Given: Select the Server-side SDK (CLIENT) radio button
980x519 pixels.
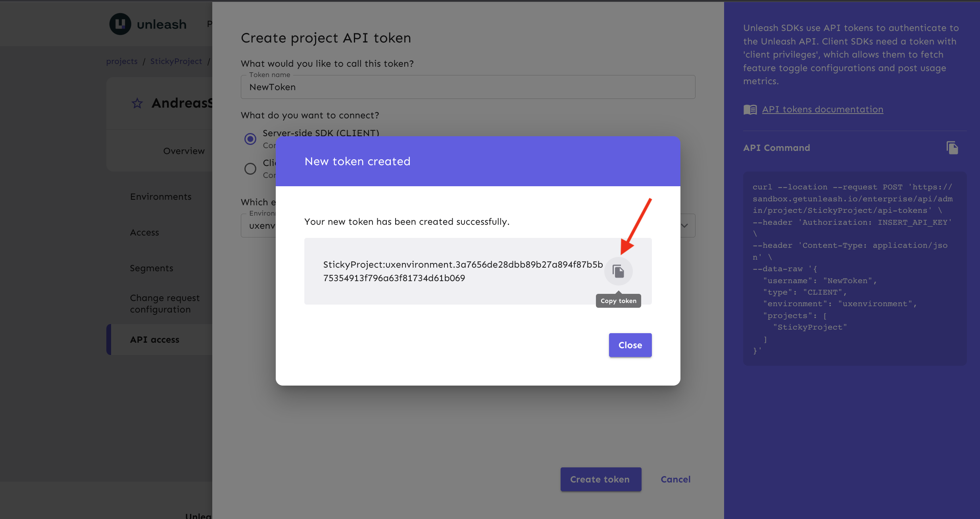Looking at the screenshot, I should pos(250,139).
